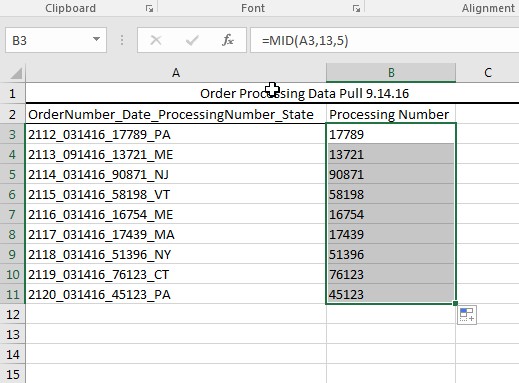This screenshot has height=383, width=519.
Task: Open the Font dialog launcher
Action: [356, 9]
